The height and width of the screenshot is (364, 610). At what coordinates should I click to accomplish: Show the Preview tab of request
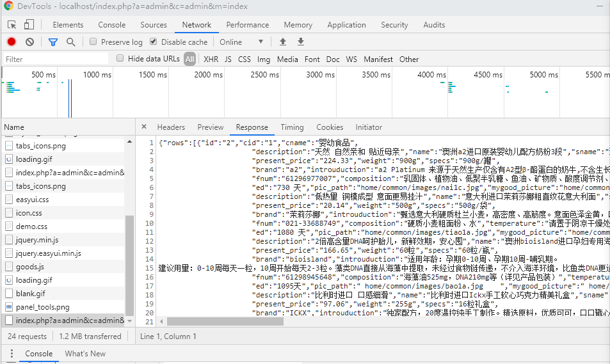211,127
